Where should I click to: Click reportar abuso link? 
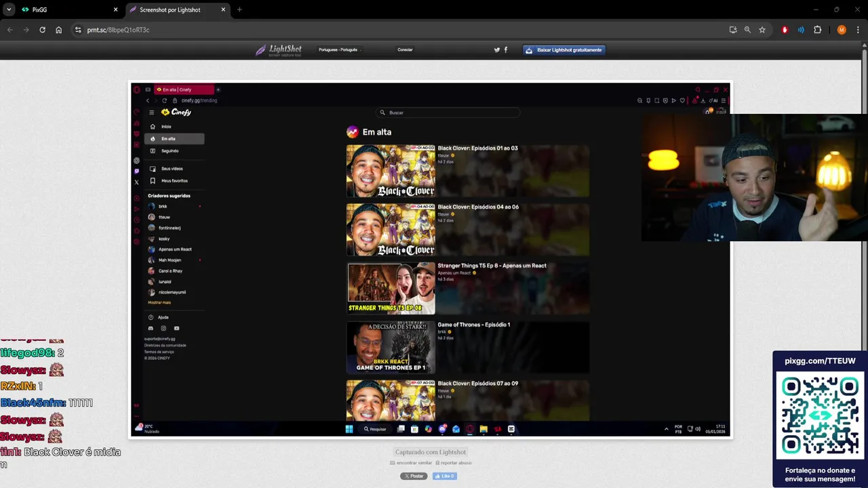click(x=453, y=463)
